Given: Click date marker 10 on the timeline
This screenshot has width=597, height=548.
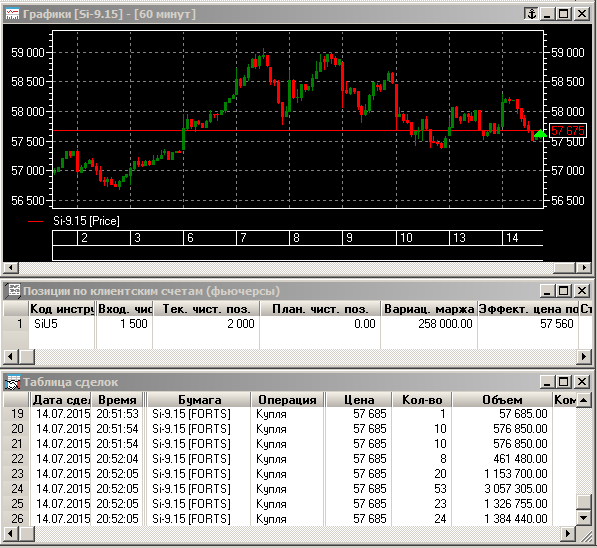Looking at the screenshot, I should 407,238.
